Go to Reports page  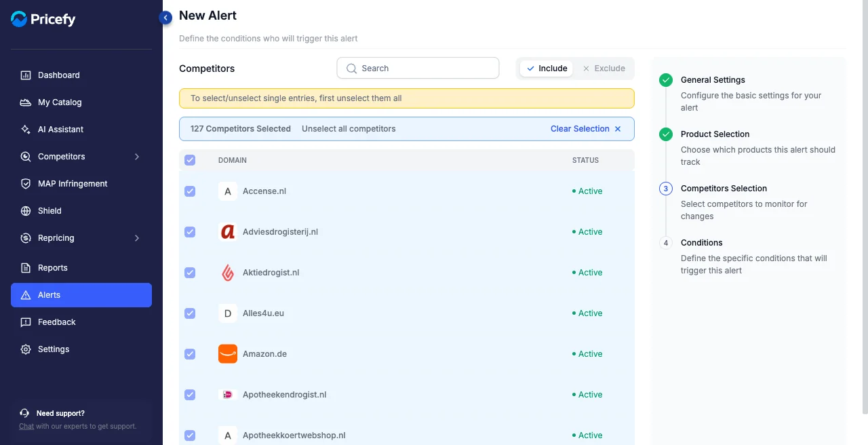click(81, 268)
